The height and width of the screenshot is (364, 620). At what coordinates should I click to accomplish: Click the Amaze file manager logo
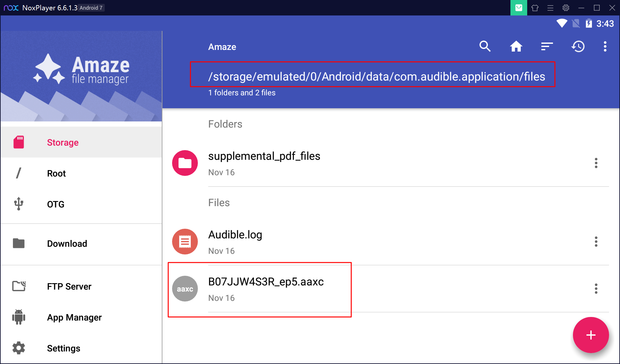pyautogui.click(x=81, y=70)
